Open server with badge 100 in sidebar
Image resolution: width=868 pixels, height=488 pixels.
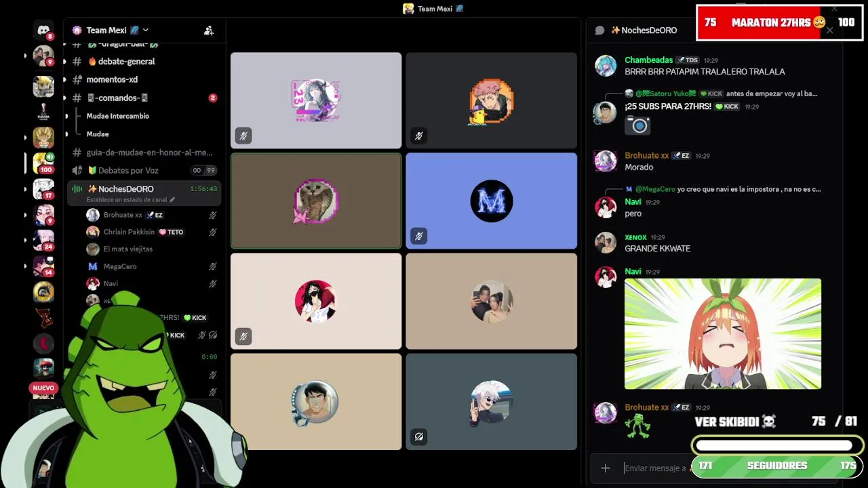pyautogui.click(x=43, y=163)
